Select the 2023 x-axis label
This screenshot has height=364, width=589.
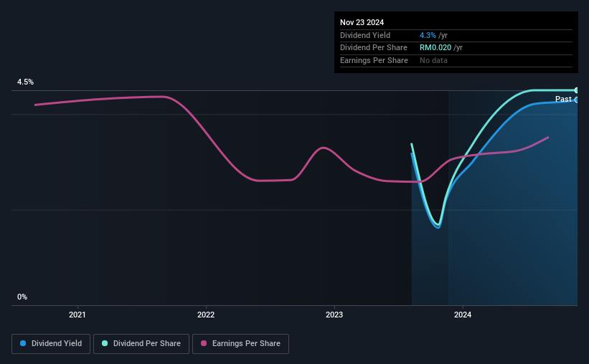tap(334, 315)
